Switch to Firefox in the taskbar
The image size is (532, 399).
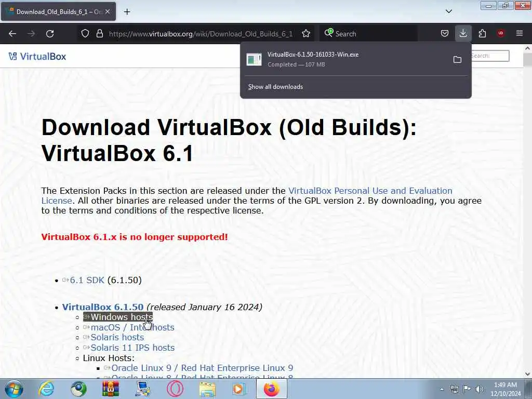(x=271, y=389)
